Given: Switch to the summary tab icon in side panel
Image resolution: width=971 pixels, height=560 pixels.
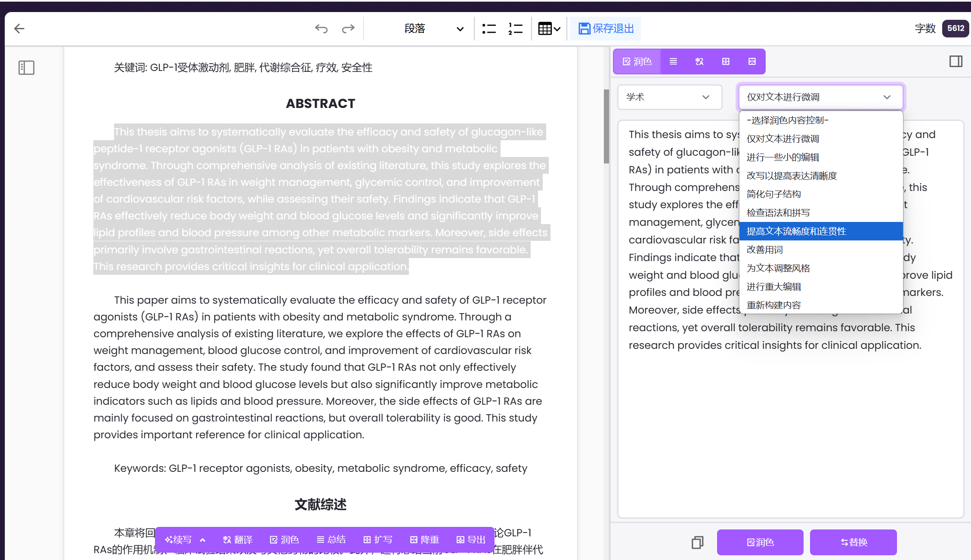Looking at the screenshot, I should 674,62.
